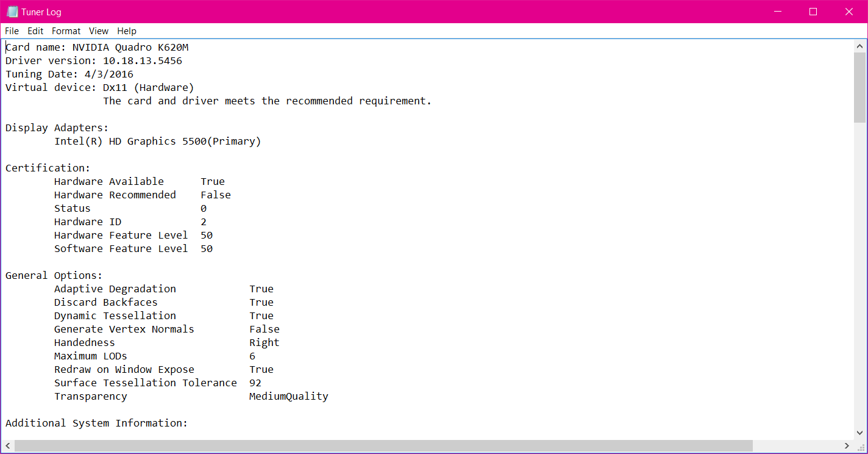Screen dimensions: 868x454
Task: Click the 'Redraw on Window Expose' label
Action: (124, 369)
